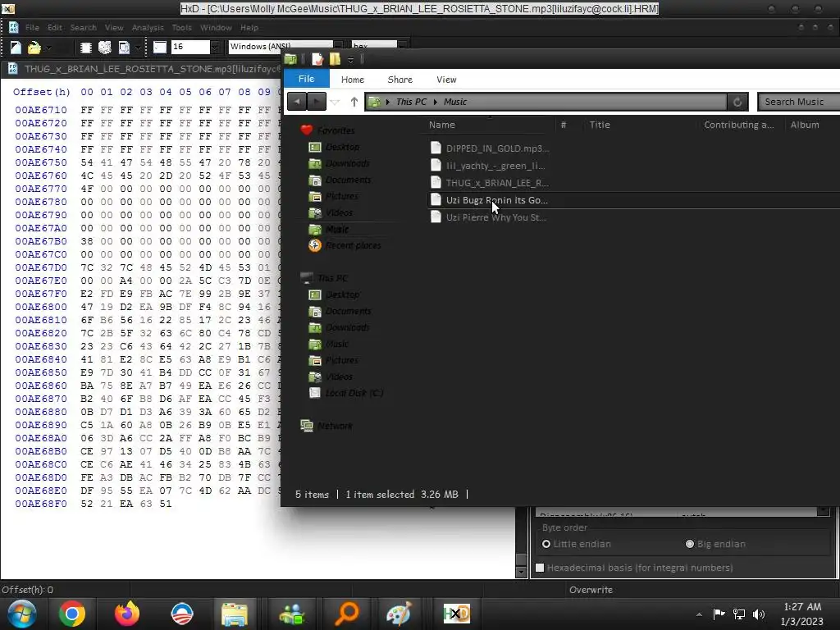Open the Explorer Home ribbon tab

click(353, 80)
